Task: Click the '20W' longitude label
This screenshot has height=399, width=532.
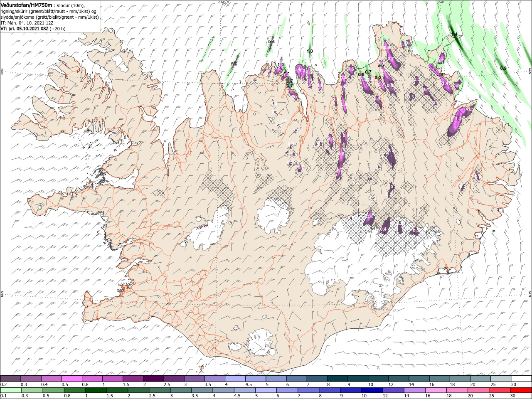Action: [221, 2]
